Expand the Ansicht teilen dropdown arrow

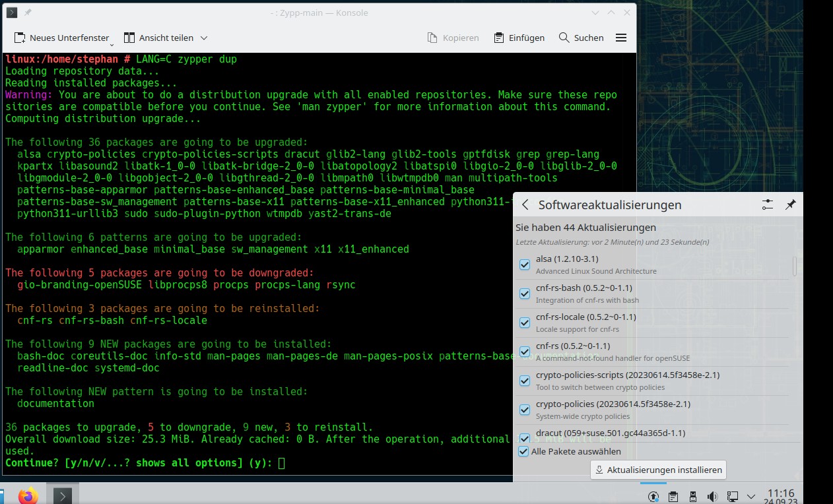[204, 38]
